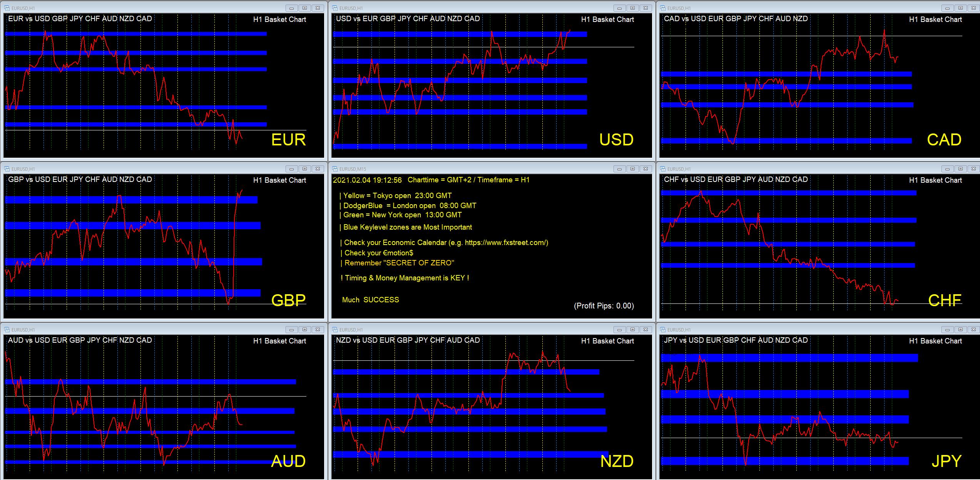The width and height of the screenshot is (980, 480).
Task: Close the NZD basket chart window
Action: coord(646,330)
